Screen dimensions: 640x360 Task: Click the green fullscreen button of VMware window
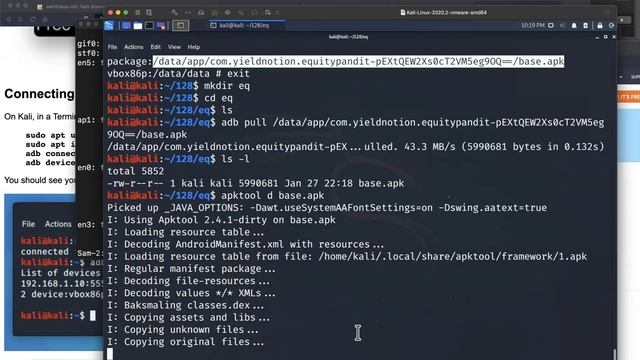pos(126,13)
